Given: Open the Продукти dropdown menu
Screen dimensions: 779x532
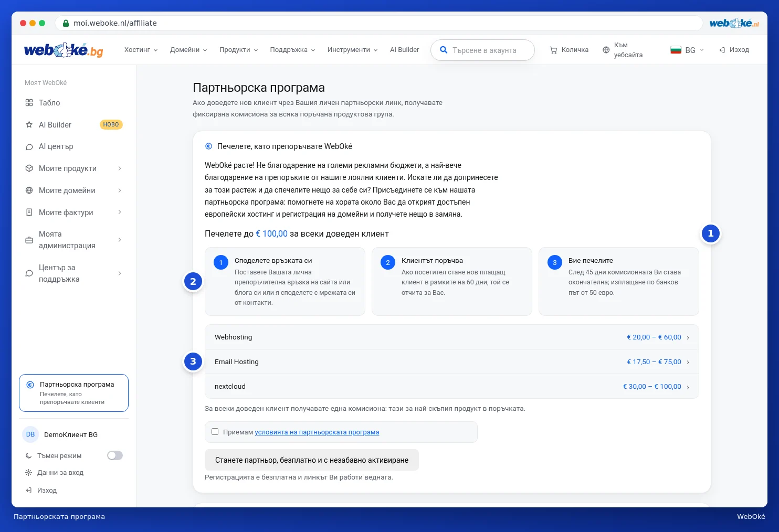Looking at the screenshot, I should click(239, 50).
